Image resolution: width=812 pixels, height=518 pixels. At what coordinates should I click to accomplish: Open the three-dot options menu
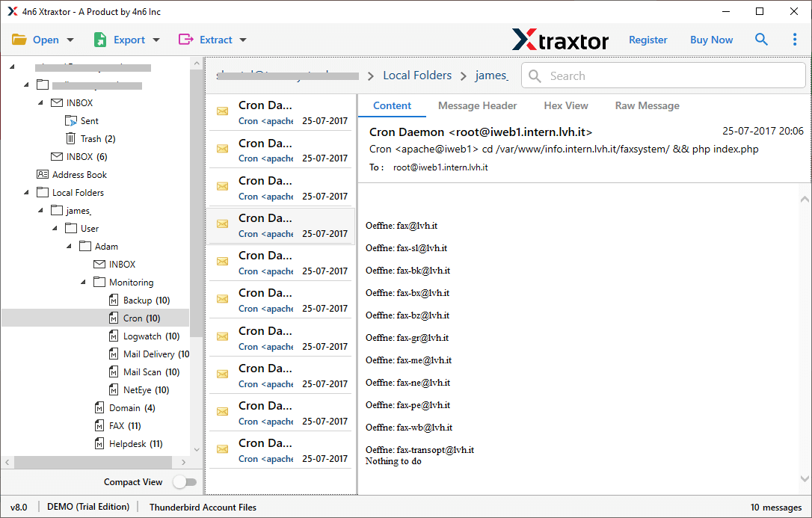click(x=795, y=39)
